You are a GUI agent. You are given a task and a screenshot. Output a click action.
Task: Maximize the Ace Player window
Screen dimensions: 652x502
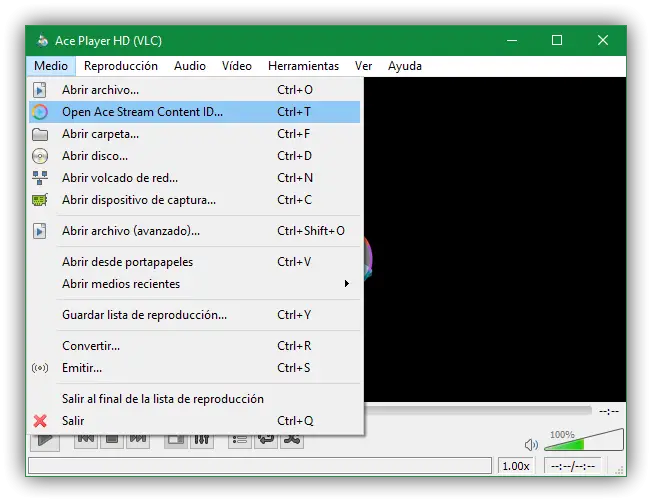pyautogui.click(x=557, y=40)
